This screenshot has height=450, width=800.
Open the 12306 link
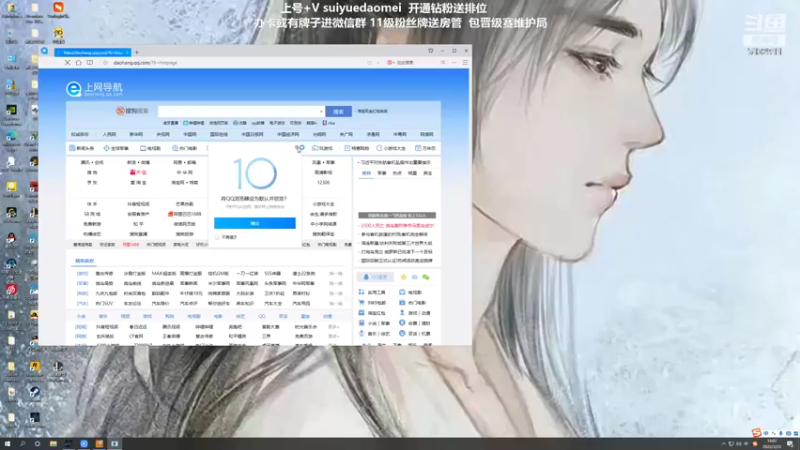[323, 182]
